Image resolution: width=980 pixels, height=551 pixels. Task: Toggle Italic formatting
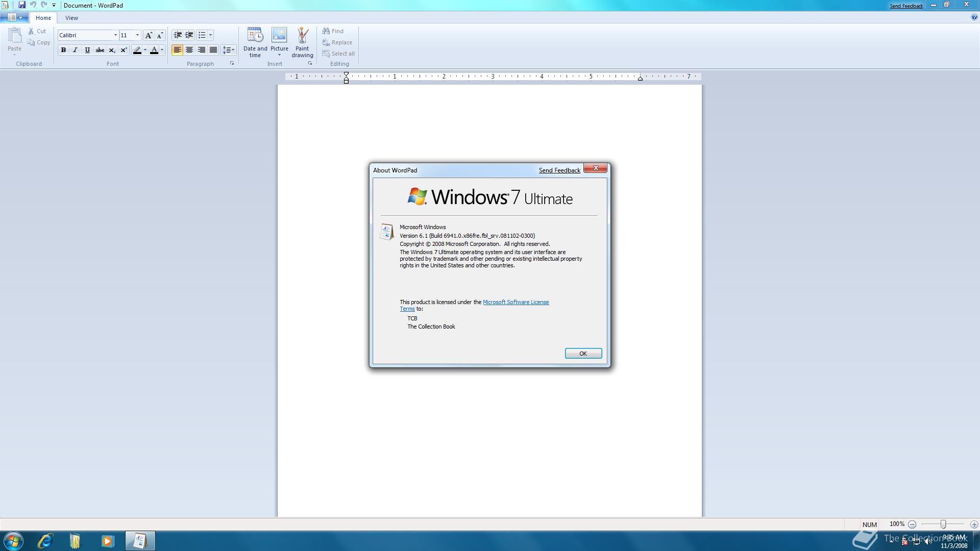tap(76, 50)
